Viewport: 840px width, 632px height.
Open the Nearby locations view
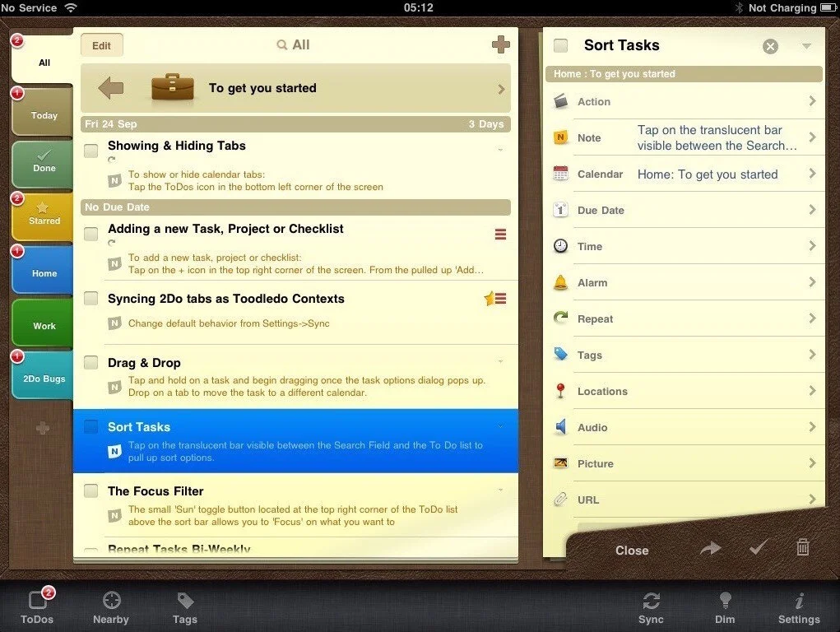coord(111,607)
